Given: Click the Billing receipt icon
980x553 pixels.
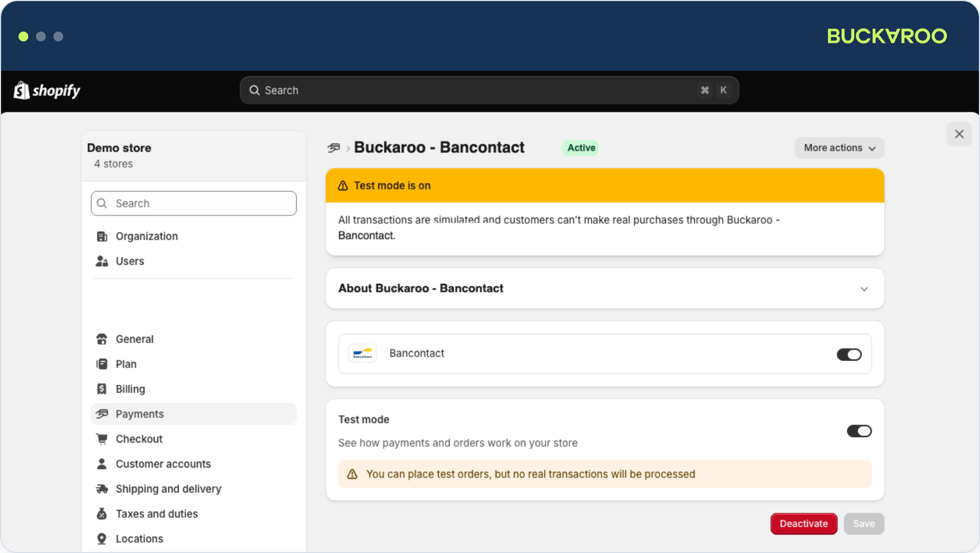Looking at the screenshot, I should click(102, 389).
